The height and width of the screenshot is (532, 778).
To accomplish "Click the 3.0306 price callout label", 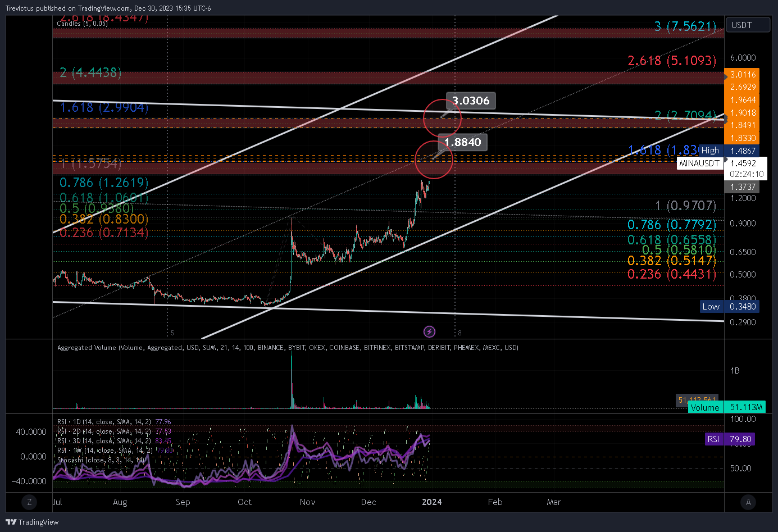I will 471,101.
